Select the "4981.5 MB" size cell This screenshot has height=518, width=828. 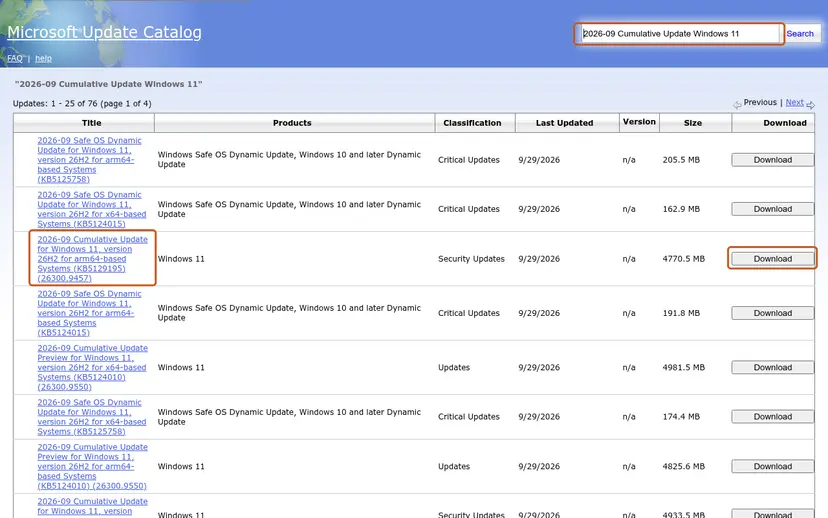tap(684, 368)
